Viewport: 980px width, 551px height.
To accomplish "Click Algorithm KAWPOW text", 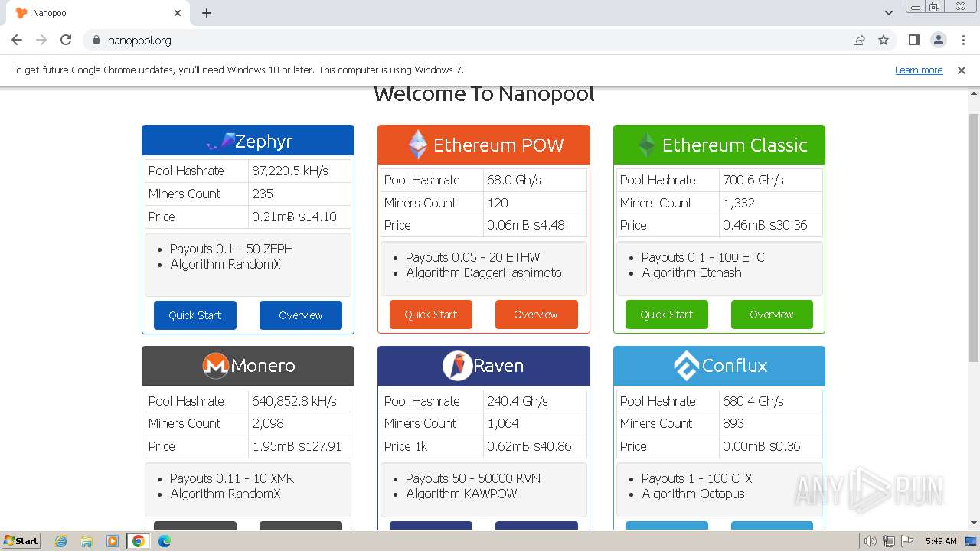I will [x=462, y=494].
